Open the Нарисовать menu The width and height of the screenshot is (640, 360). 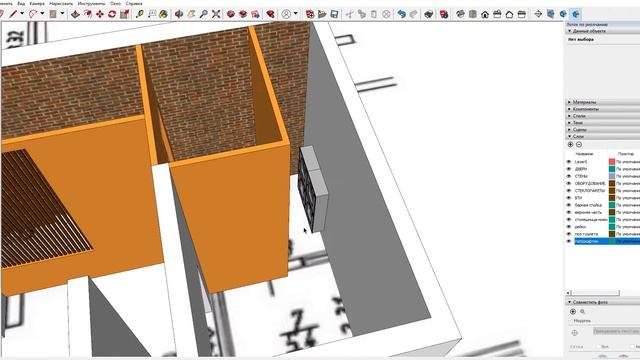tap(61, 3)
